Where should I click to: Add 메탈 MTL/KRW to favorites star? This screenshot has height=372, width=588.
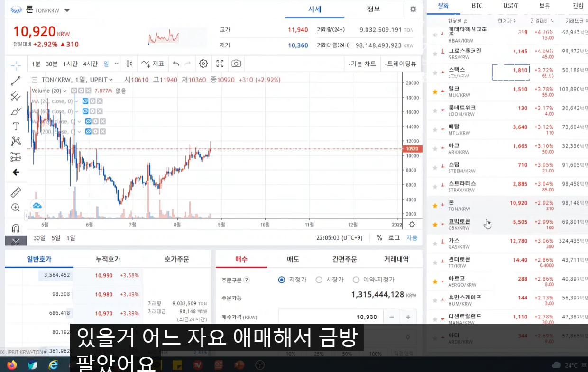tap(435, 129)
